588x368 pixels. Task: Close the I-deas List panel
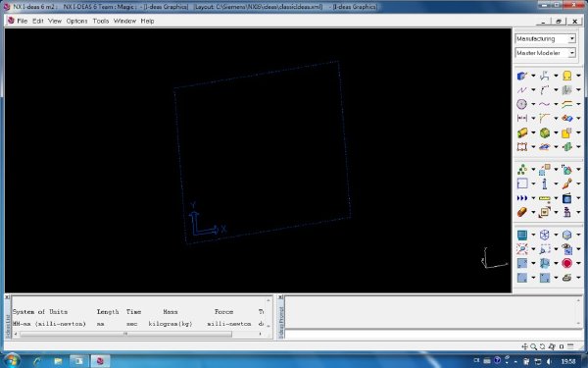pos(7,297)
